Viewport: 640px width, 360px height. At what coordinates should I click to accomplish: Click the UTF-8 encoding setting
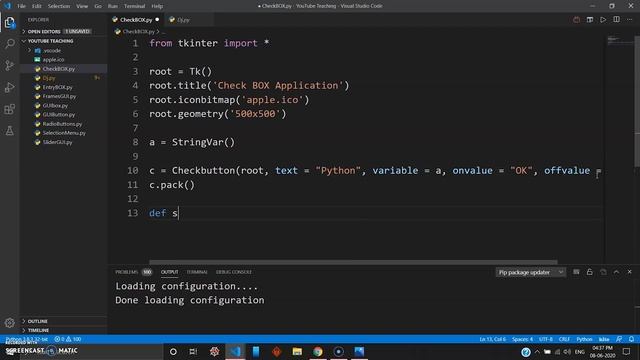(x=546, y=339)
